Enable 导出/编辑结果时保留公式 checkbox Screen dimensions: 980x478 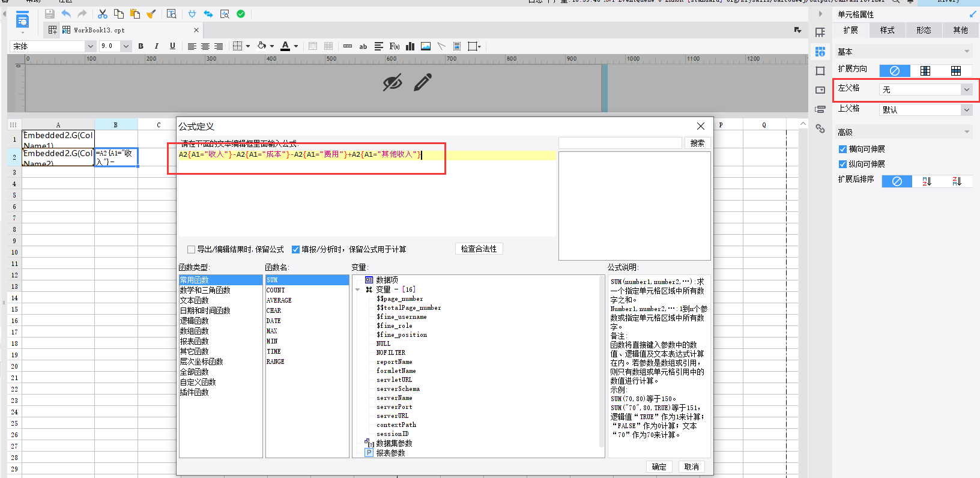tap(191, 249)
